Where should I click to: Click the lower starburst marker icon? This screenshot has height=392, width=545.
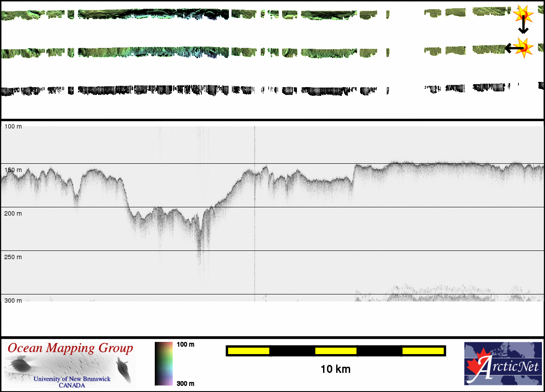pyautogui.click(x=524, y=47)
